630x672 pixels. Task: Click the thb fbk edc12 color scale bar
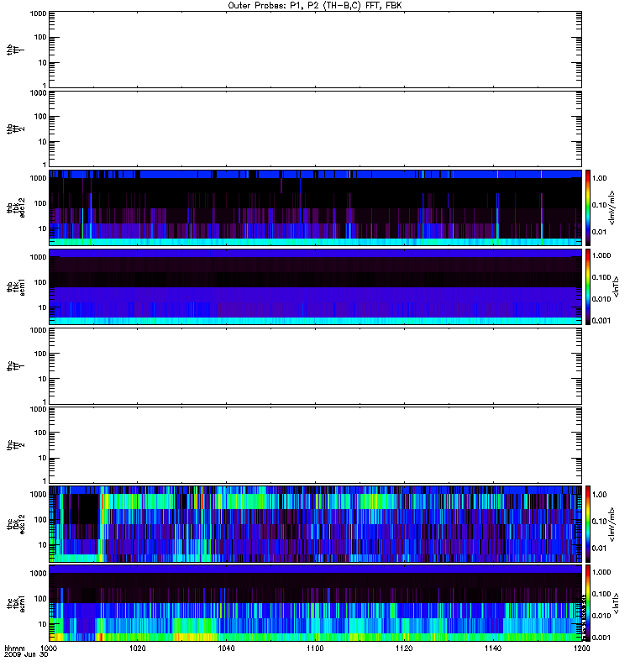click(588, 207)
